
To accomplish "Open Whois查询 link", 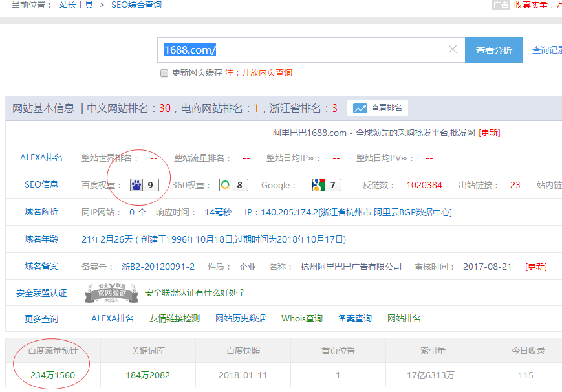I will [x=302, y=318].
